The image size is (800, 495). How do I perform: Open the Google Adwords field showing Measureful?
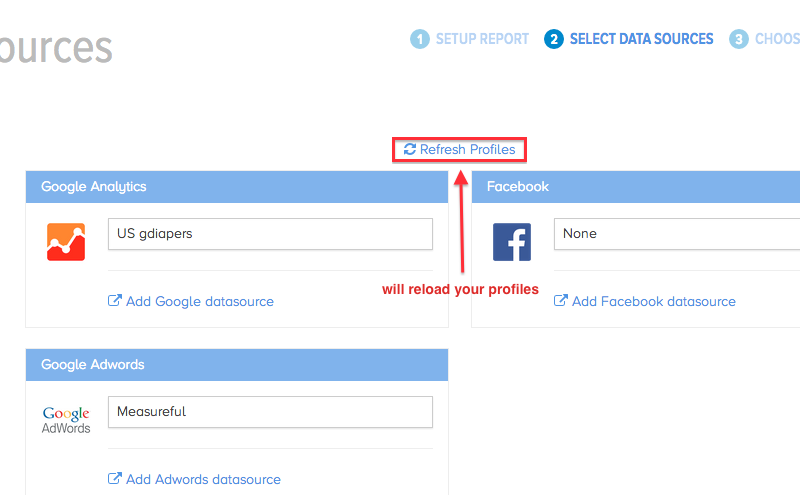(x=270, y=412)
